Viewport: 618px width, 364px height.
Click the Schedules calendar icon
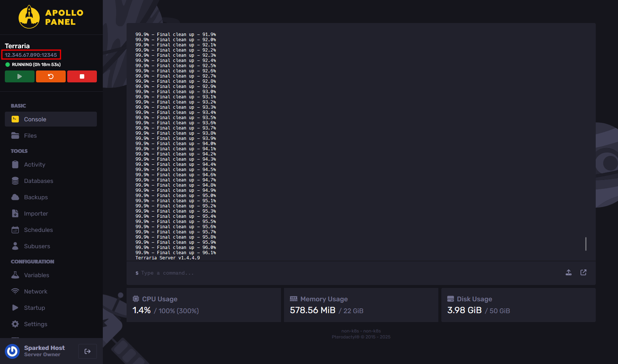click(x=15, y=230)
